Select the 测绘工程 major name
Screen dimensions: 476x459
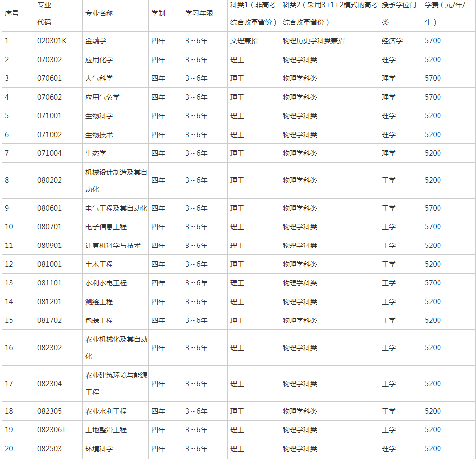tap(99, 302)
